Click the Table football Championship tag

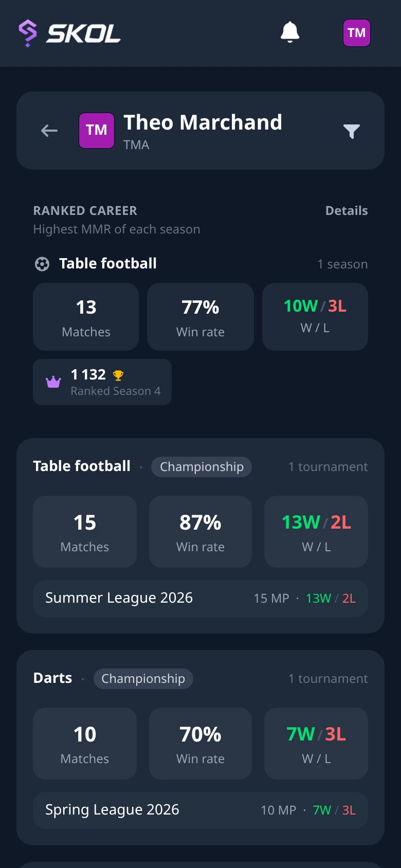pos(202,467)
